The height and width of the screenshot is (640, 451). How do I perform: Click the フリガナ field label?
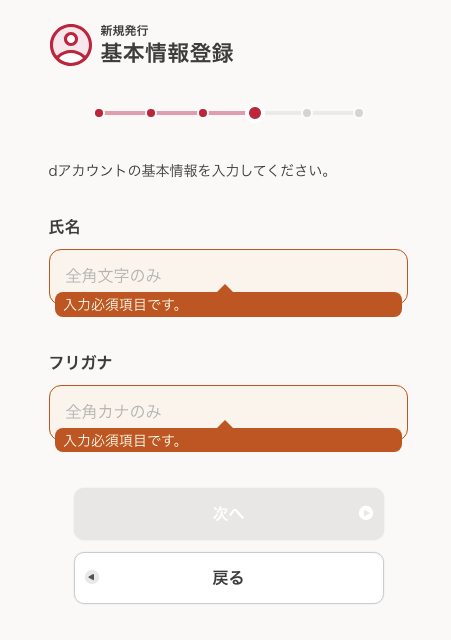tap(80, 362)
